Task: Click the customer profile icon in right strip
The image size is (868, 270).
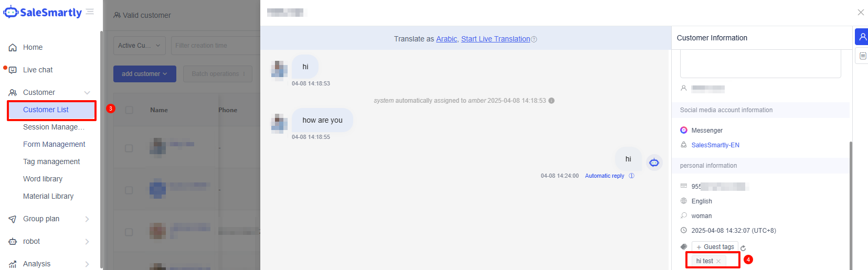Action: (862, 37)
